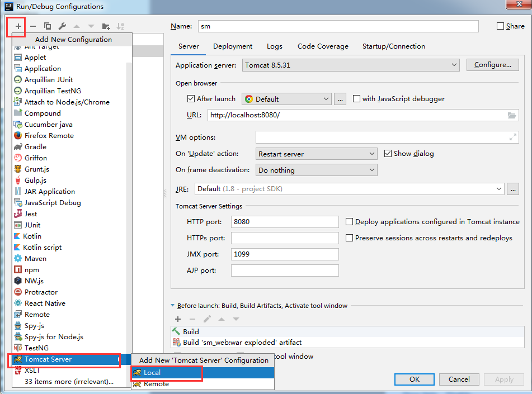Image resolution: width=532 pixels, height=394 pixels.
Task: Choose Local Tomcat Server configuration
Action: pos(203,373)
